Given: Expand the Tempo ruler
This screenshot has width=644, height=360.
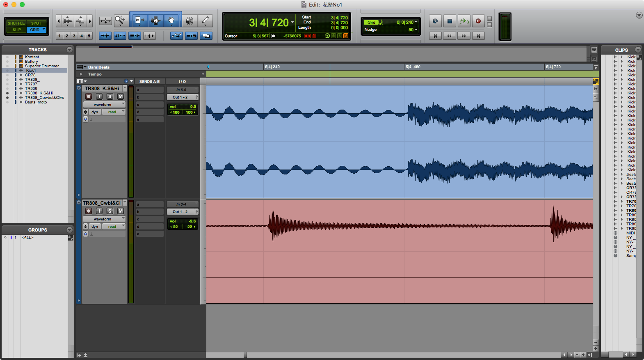Looking at the screenshot, I should click(x=81, y=74).
